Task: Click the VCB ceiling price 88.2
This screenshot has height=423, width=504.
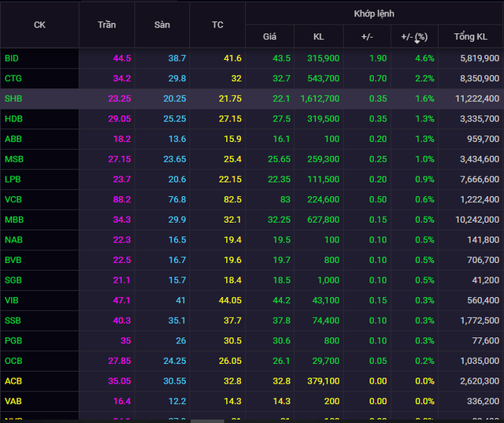Action: click(x=122, y=199)
